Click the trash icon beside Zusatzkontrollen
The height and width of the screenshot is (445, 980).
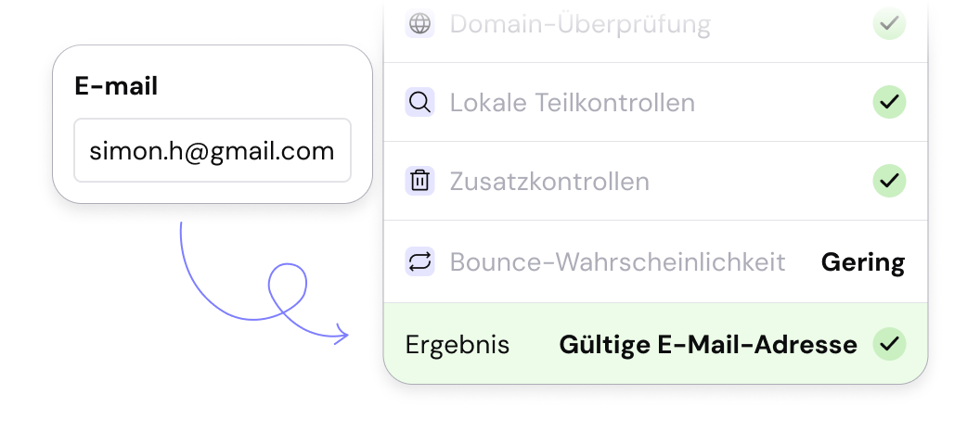click(x=420, y=181)
